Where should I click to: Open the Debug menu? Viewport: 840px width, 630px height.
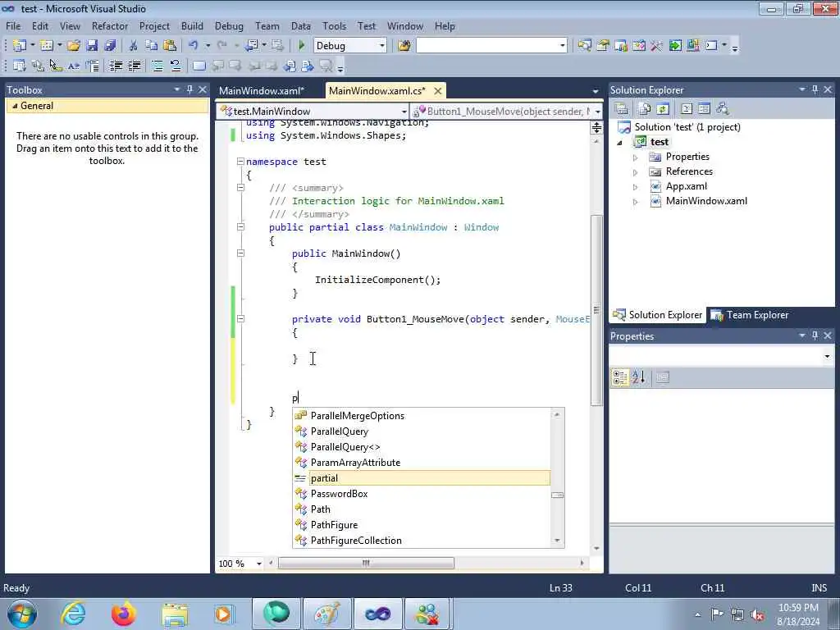[x=229, y=25]
